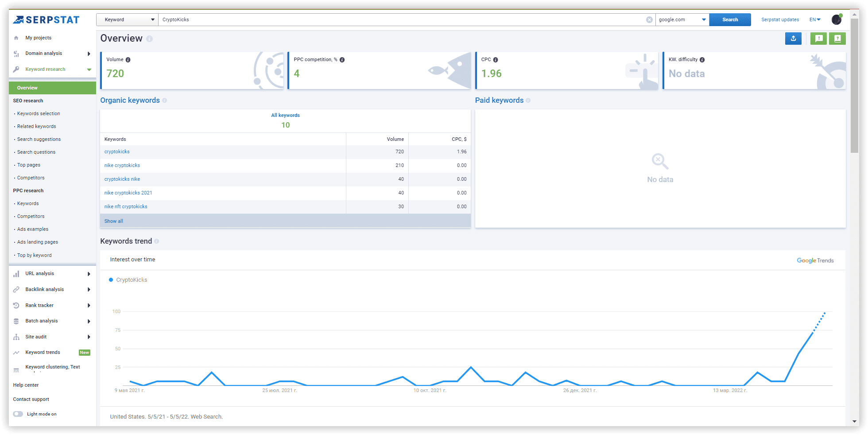The width and height of the screenshot is (868, 435).
Task: Open Search questions menu item
Action: (x=36, y=152)
